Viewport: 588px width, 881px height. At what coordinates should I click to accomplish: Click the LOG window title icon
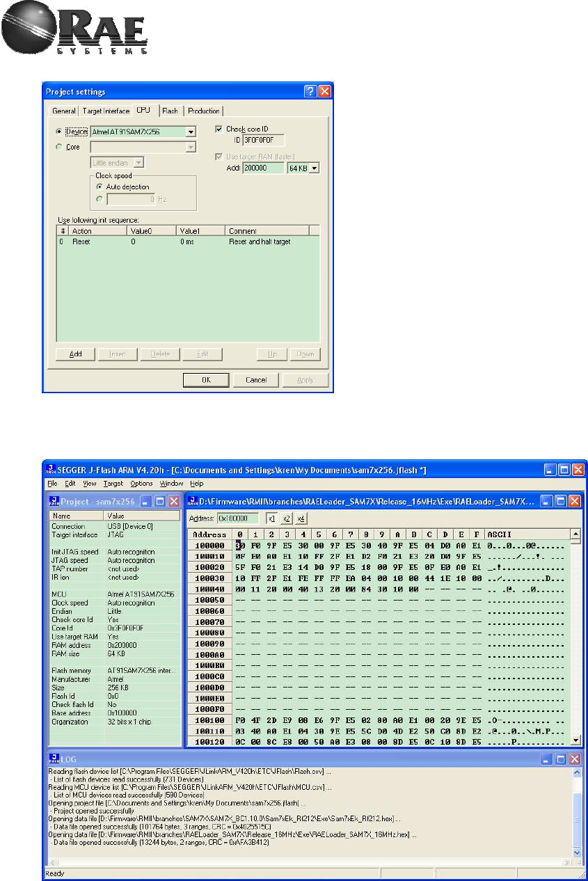tap(54, 757)
